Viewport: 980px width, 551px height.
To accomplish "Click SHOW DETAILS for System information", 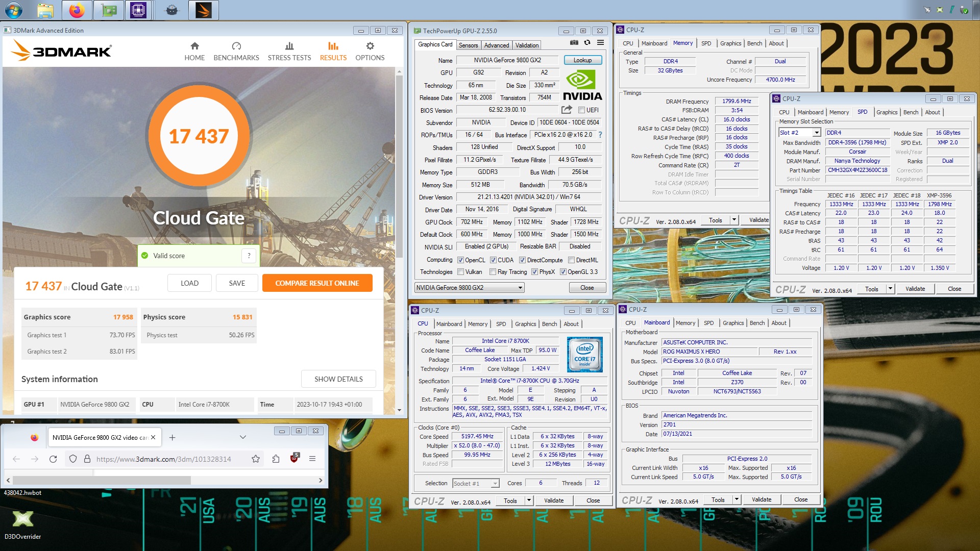I will 338,379.
